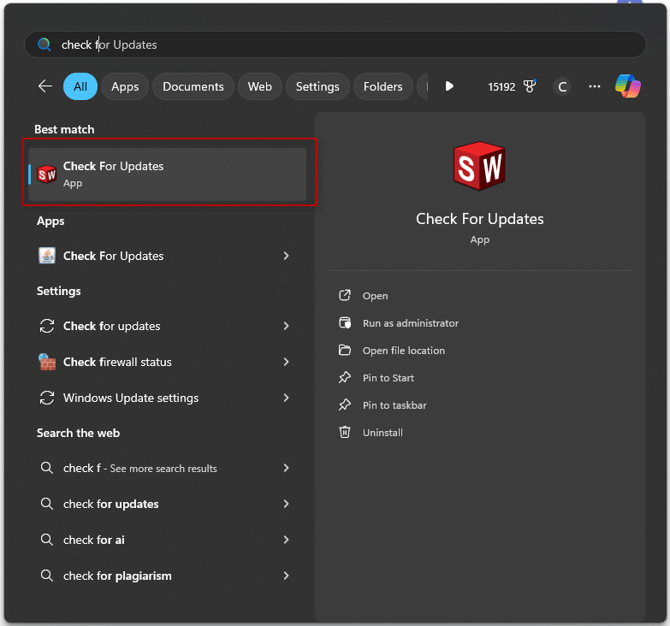
Task: Open the Best match Check For Updates app
Action: click(x=168, y=175)
